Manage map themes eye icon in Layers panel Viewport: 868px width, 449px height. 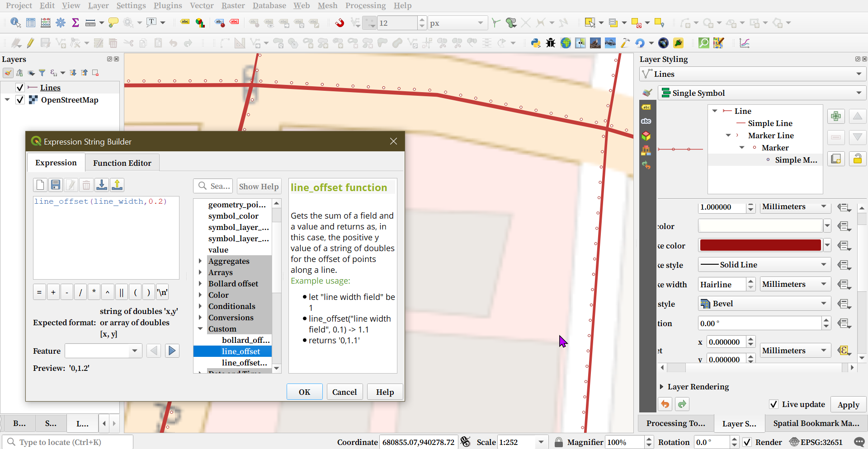coord(31,73)
